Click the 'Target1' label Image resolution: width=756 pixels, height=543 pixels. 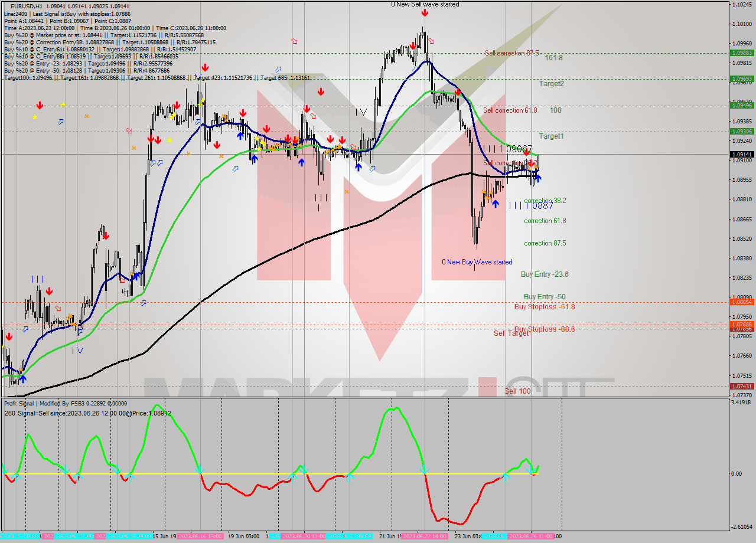coord(551,136)
